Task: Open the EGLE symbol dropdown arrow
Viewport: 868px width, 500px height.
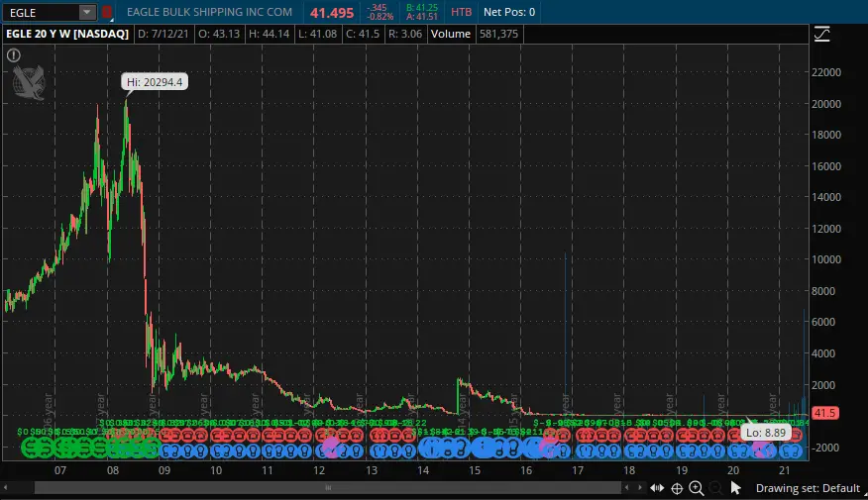Action: click(x=87, y=12)
